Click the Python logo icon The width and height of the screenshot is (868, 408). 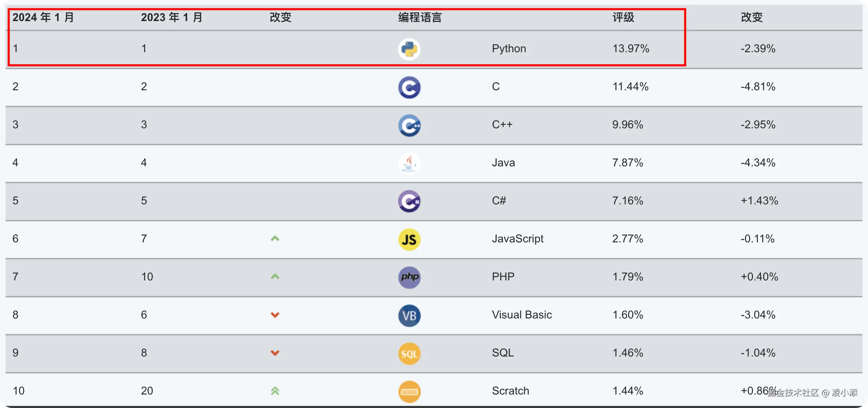409,49
